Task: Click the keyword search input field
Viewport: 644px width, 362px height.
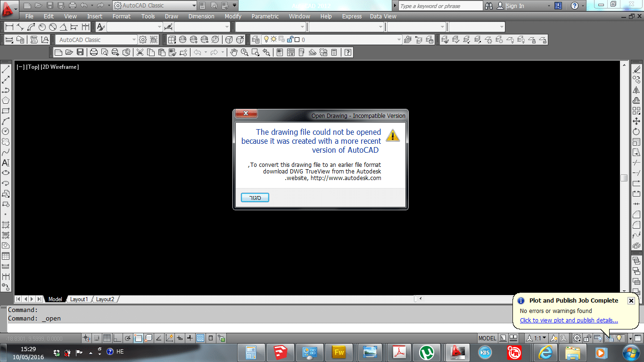Action: tap(440, 6)
